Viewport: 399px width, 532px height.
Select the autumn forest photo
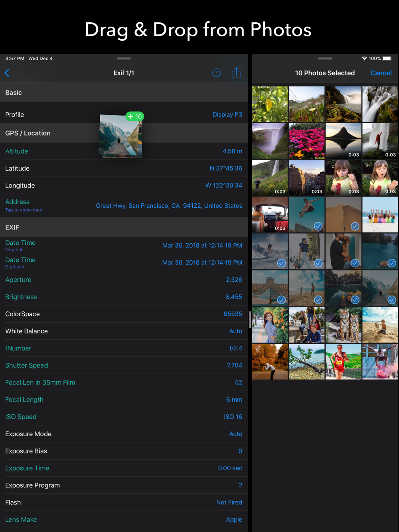(270, 362)
